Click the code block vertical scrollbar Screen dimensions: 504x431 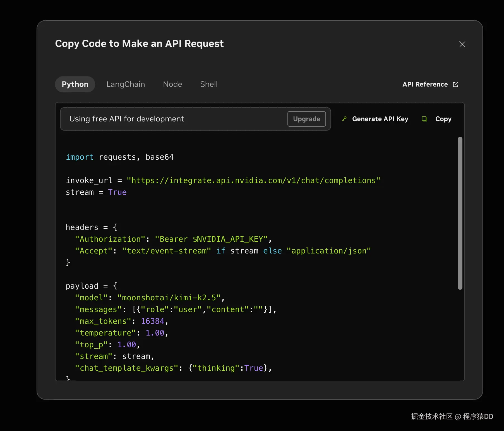[x=460, y=213]
